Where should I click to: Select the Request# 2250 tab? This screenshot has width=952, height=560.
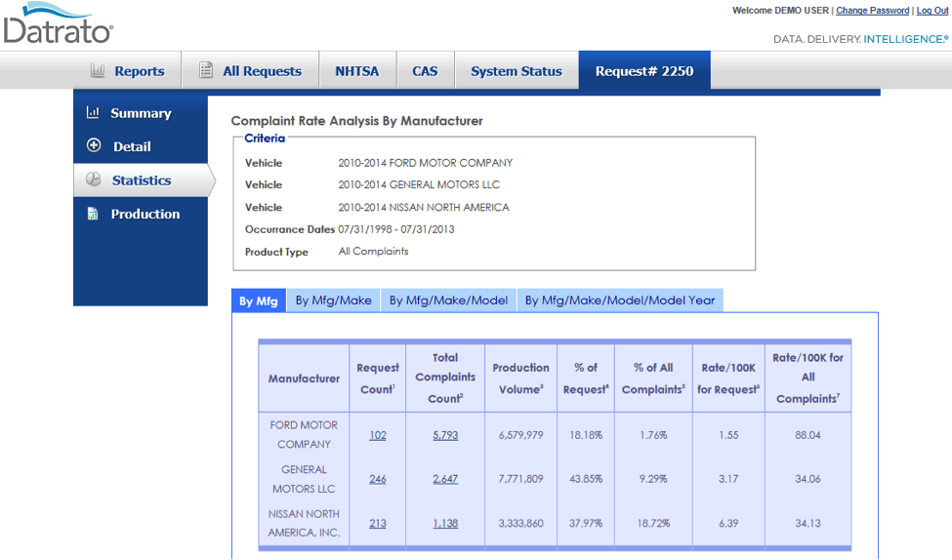(x=644, y=70)
